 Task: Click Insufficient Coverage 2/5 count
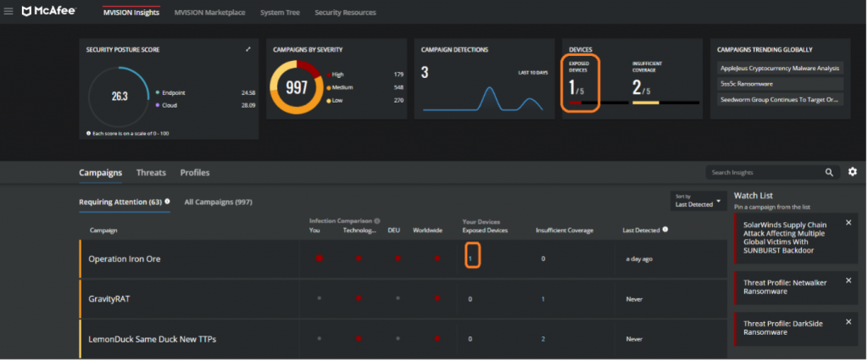(x=642, y=87)
